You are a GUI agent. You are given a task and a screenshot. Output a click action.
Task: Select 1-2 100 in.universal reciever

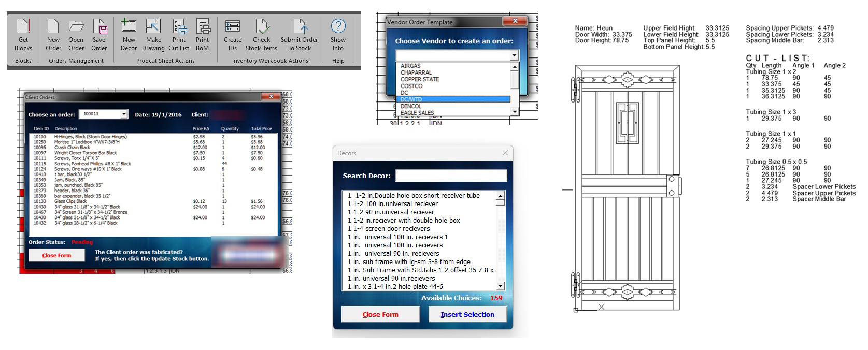pyautogui.click(x=419, y=204)
